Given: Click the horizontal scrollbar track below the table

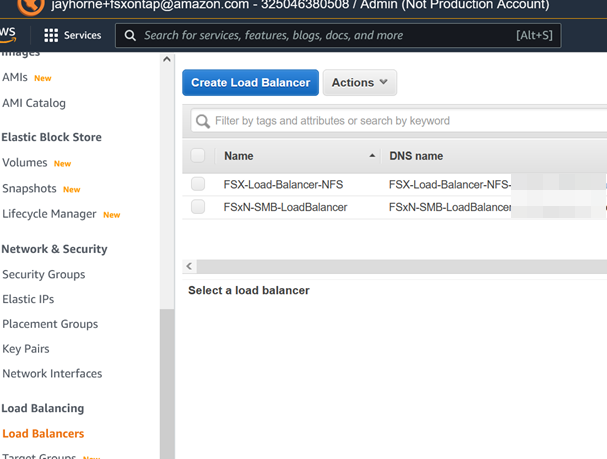Looking at the screenshot, I should point(402,266).
